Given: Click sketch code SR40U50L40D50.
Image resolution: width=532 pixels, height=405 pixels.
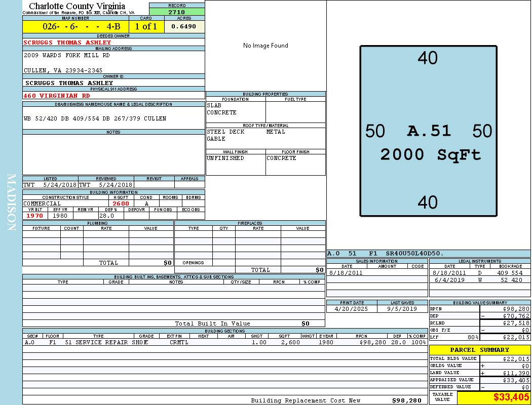Looking at the screenshot, I should point(414,254).
